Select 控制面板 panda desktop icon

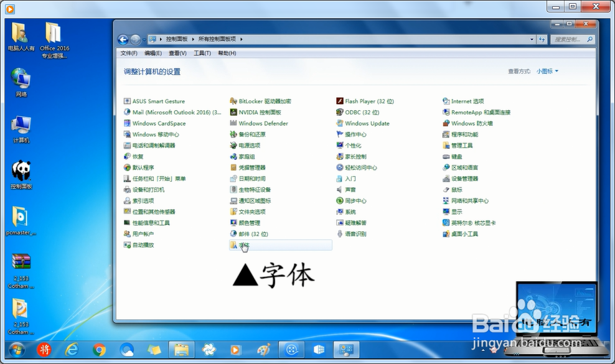tap(21, 175)
